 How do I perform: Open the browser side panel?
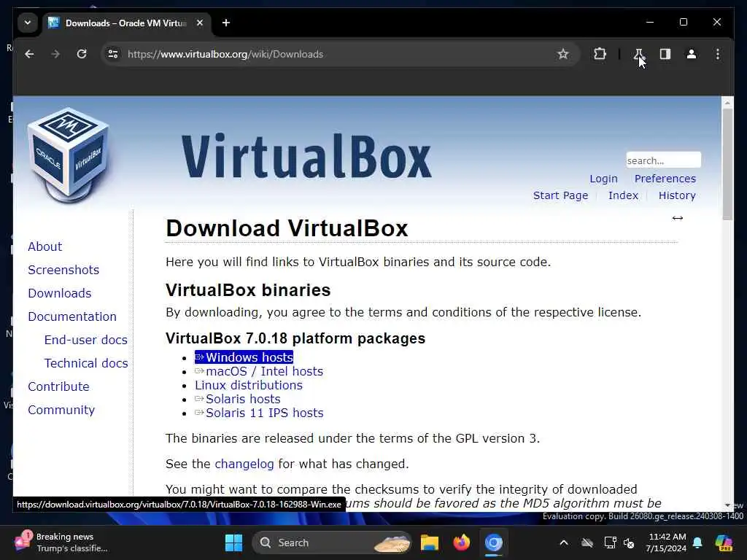click(665, 54)
